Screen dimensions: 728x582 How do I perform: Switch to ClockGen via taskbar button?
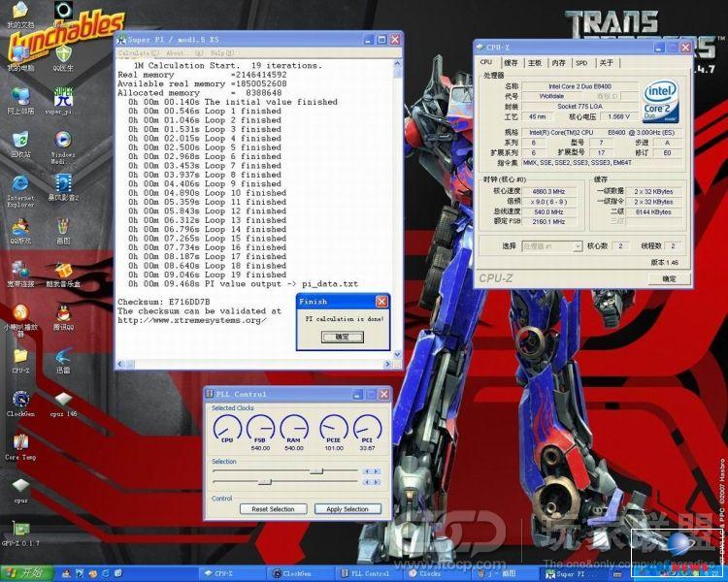302,573
